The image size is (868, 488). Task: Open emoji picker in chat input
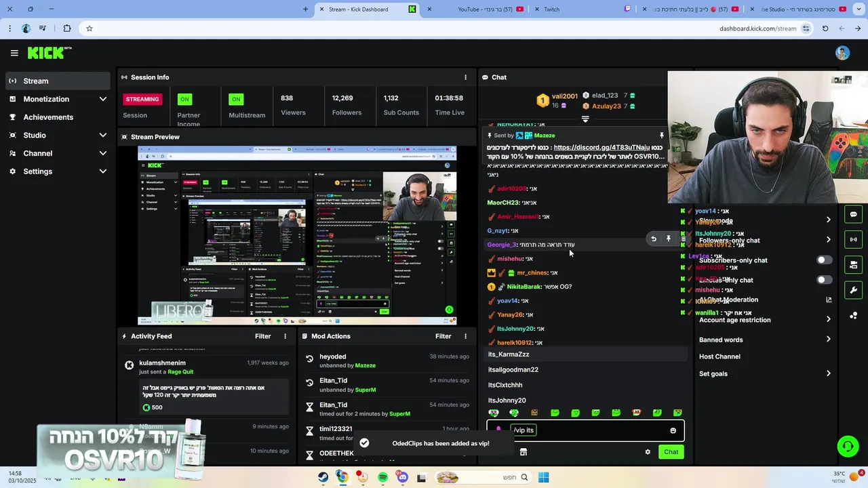[673, 430]
